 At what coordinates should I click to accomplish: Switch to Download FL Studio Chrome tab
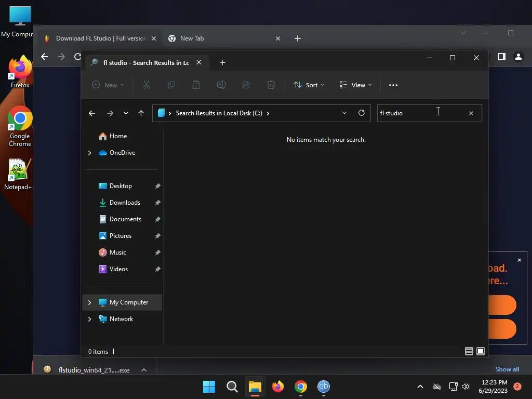click(100, 38)
